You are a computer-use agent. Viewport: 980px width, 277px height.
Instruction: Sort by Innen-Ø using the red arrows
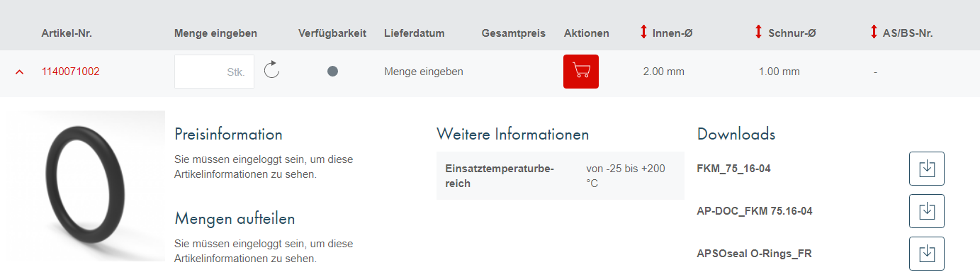(643, 32)
